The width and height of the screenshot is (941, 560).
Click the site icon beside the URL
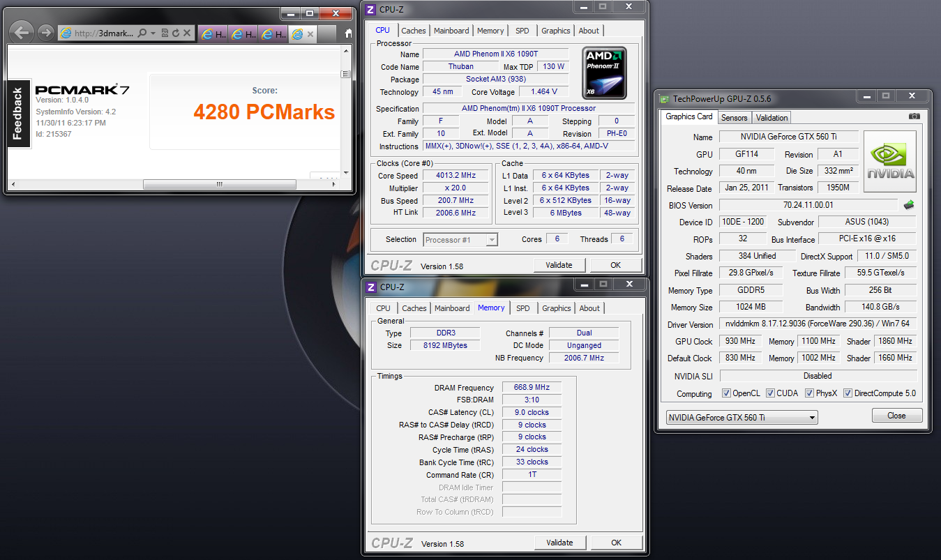pyautogui.click(x=66, y=33)
